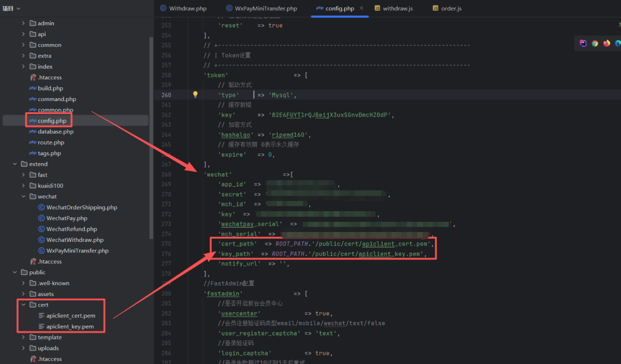Close the config.php tab with X
The image size is (621, 364).
(x=362, y=8)
